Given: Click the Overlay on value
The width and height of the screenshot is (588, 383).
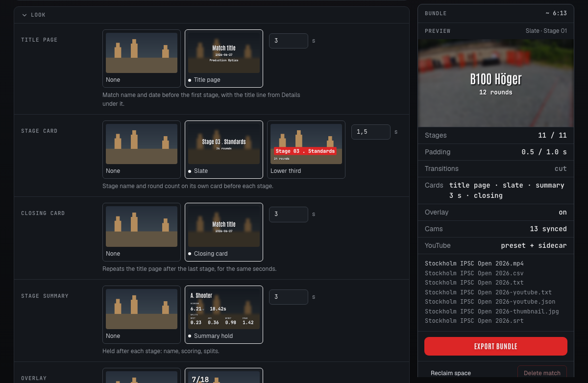Looking at the screenshot, I should pos(563,212).
